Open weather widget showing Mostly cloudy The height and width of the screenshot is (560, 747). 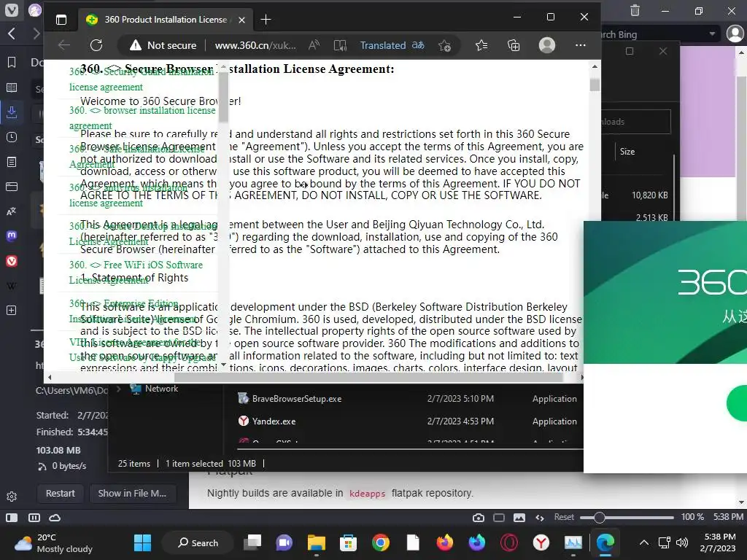pos(53,542)
